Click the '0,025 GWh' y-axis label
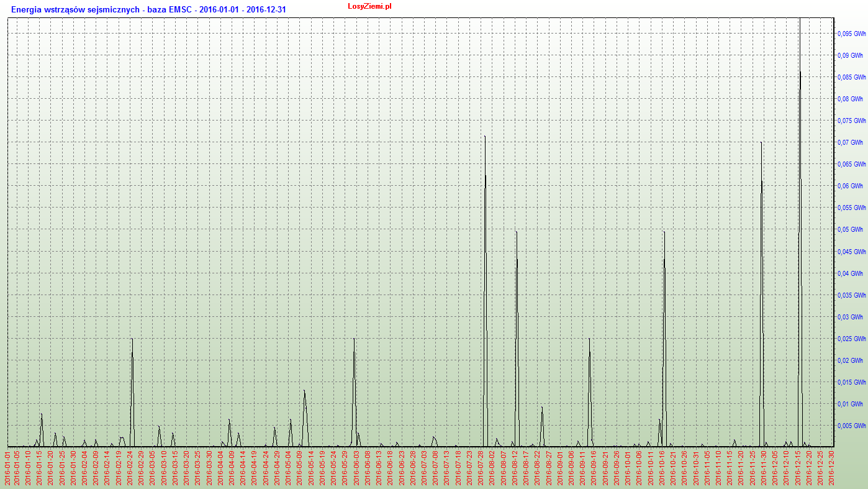 pyautogui.click(x=851, y=339)
